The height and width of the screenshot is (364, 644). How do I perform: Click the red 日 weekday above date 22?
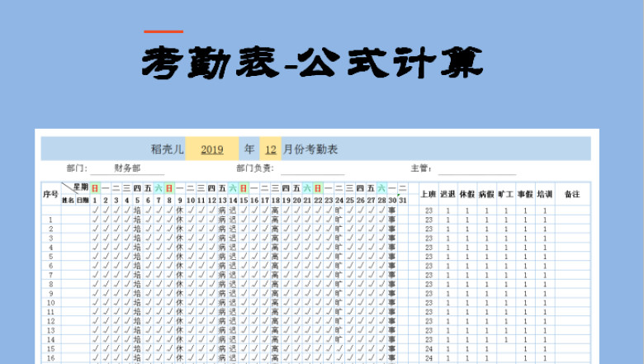click(x=318, y=188)
